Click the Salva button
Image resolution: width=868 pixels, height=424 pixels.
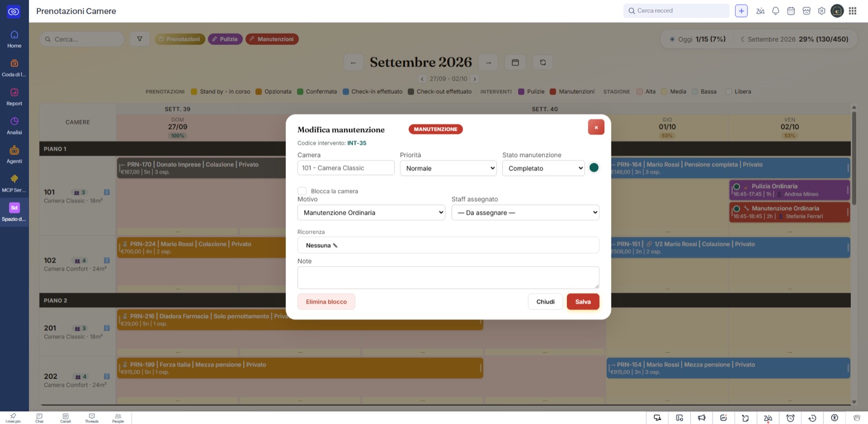tap(583, 301)
